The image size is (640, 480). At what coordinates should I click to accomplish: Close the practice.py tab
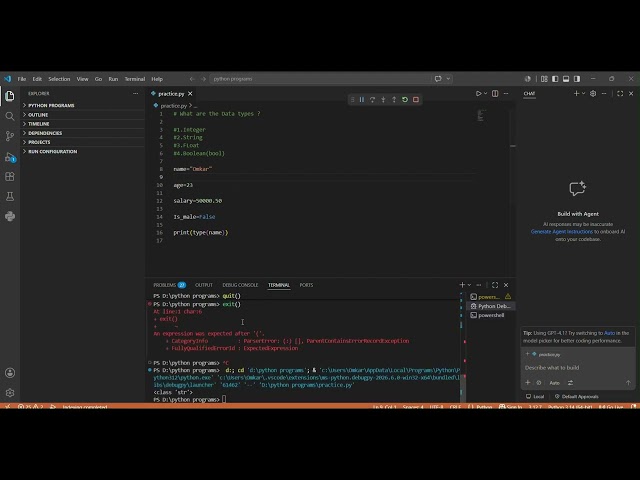(x=190, y=93)
